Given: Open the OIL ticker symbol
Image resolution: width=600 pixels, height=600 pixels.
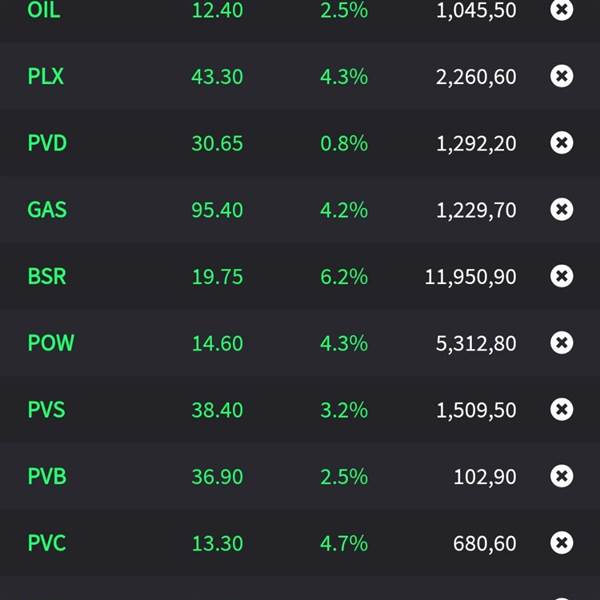Looking at the screenshot, I should 44,10.
